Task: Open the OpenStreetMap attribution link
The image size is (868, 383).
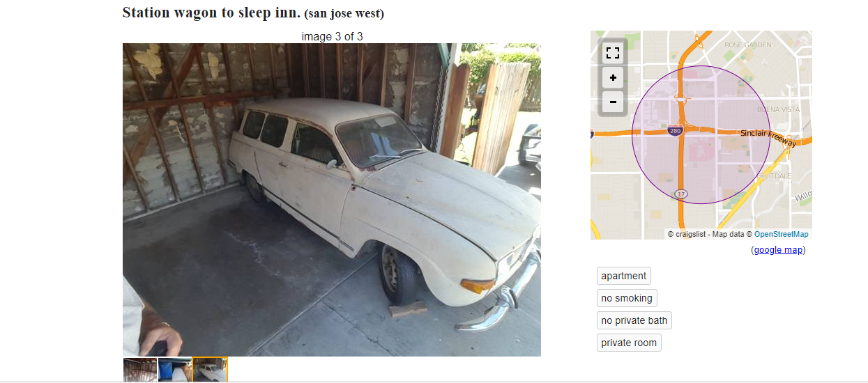Action: [x=781, y=235]
